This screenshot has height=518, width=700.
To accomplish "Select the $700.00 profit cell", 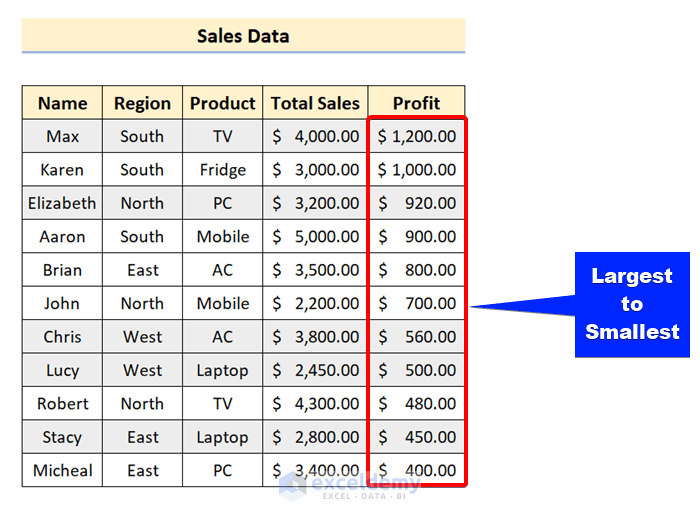I will tap(416, 303).
